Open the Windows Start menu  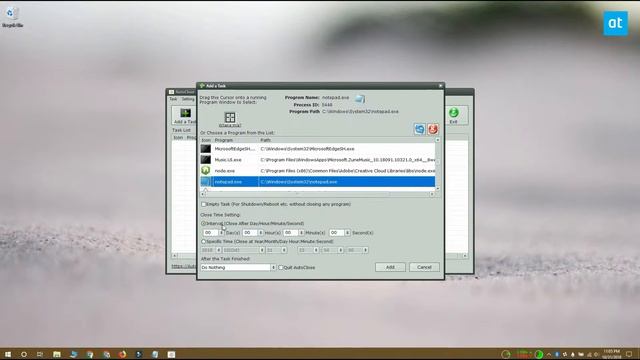(x=8, y=354)
